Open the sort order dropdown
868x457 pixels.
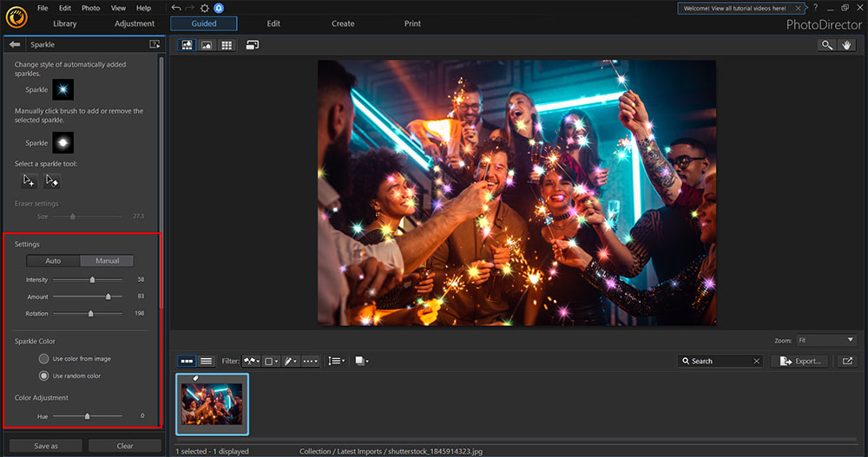[x=336, y=361]
